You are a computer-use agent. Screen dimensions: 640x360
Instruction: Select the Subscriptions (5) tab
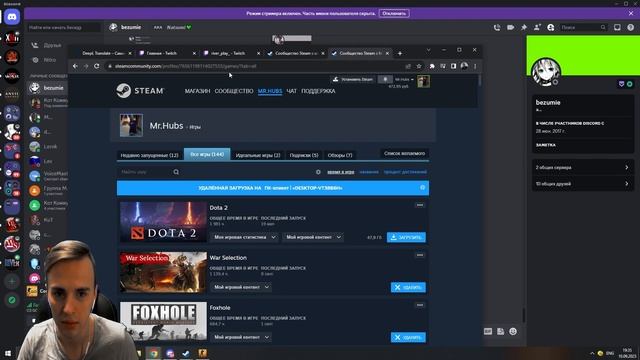click(304, 155)
